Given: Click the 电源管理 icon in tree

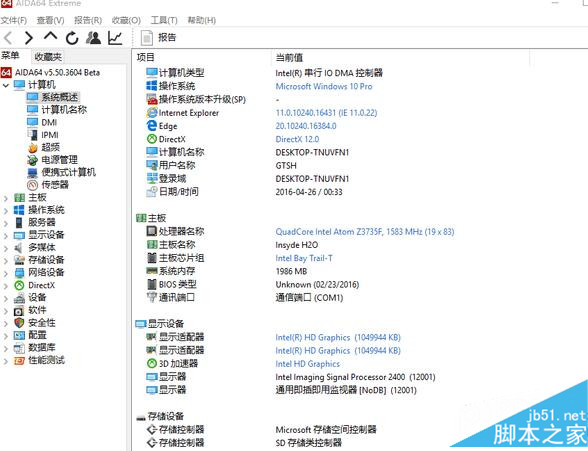Looking at the screenshot, I should pos(33,160).
